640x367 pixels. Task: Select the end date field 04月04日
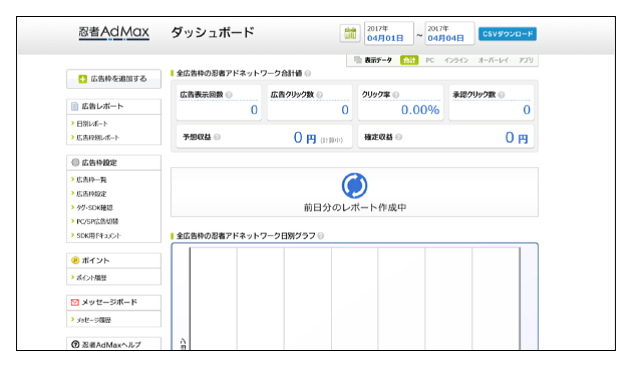[449, 33]
